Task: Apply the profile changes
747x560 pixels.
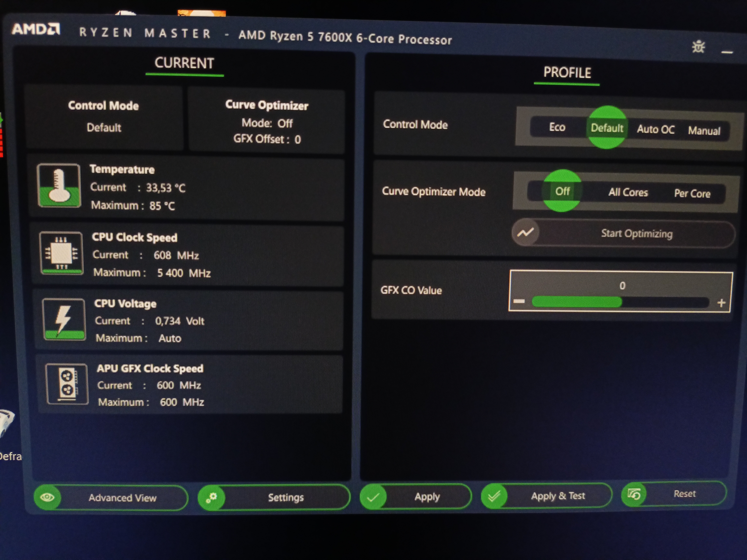Action: click(416, 496)
